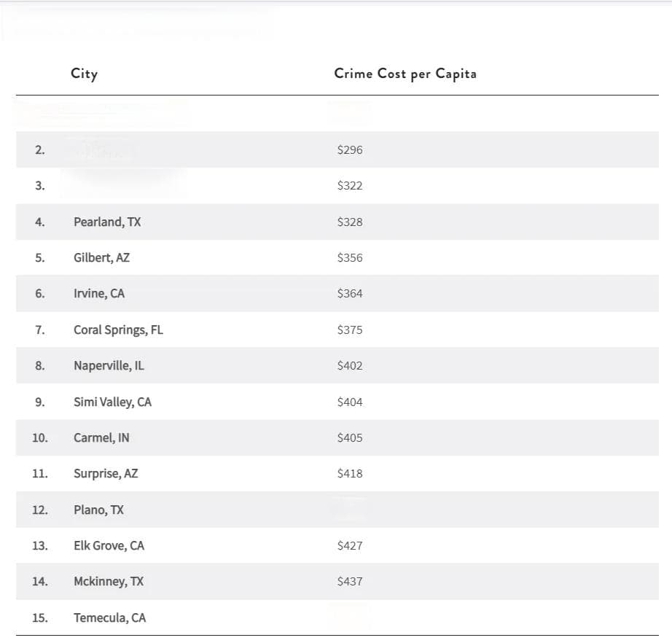Select the Plano, TX city name
672x643 pixels.
(98, 510)
